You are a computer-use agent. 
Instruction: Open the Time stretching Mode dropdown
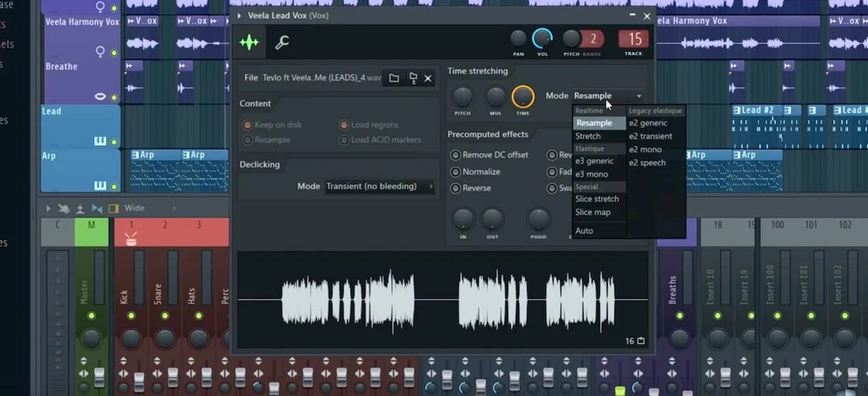608,96
